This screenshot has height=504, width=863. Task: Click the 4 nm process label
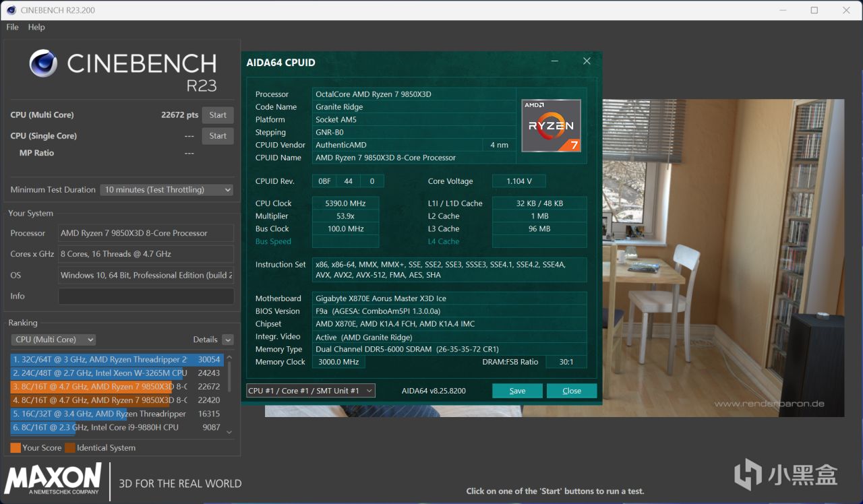tap(499, 145)
